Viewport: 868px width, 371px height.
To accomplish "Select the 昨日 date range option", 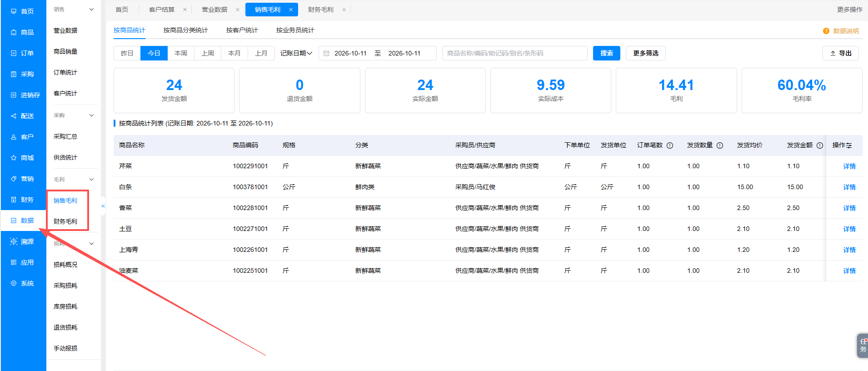I will [x=127, y=53].
